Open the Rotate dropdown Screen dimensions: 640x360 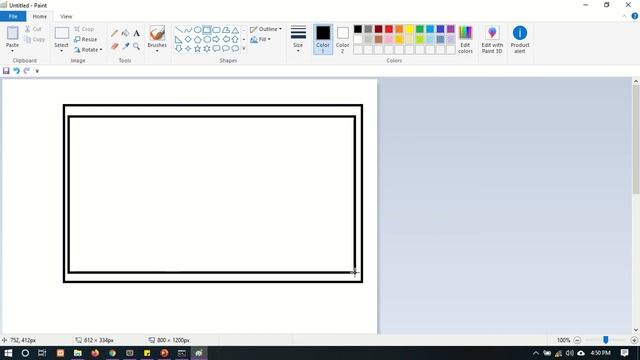pyautogui.click(x=88, y=50)
